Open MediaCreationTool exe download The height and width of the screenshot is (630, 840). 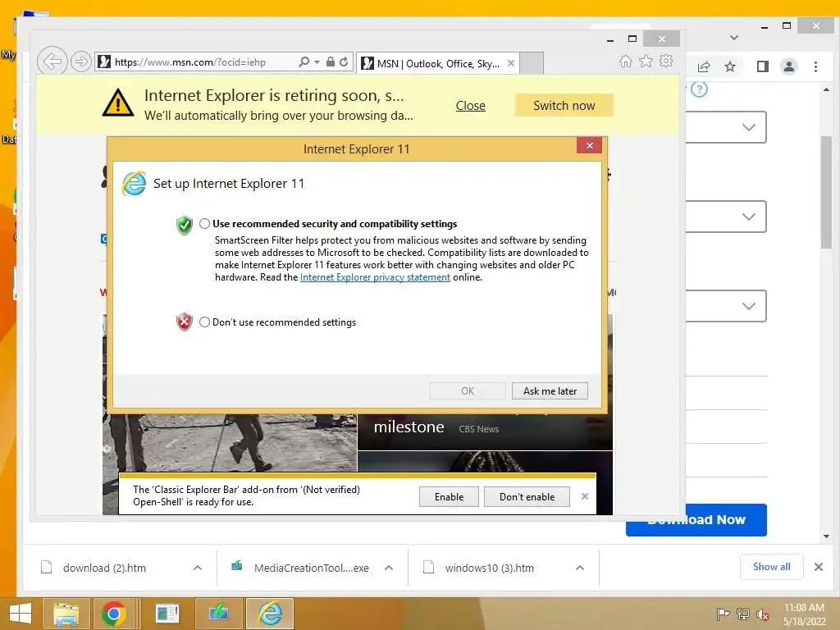(311, 568)
